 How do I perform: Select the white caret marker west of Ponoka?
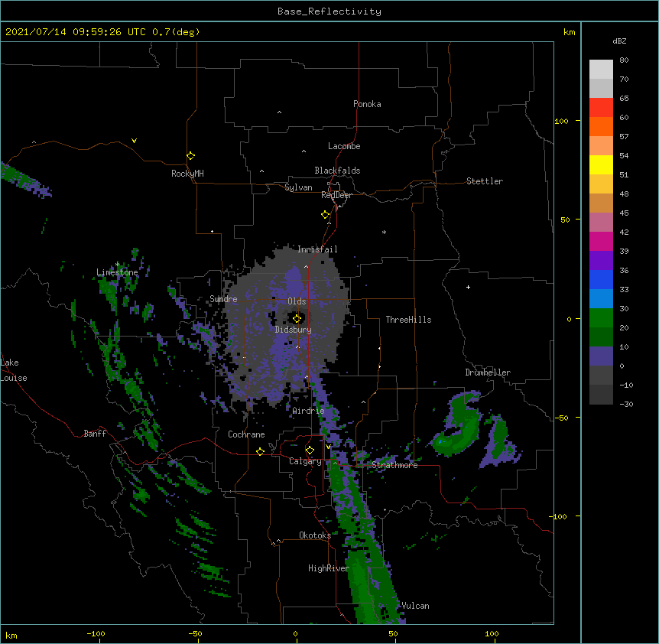tap(279, 112)
